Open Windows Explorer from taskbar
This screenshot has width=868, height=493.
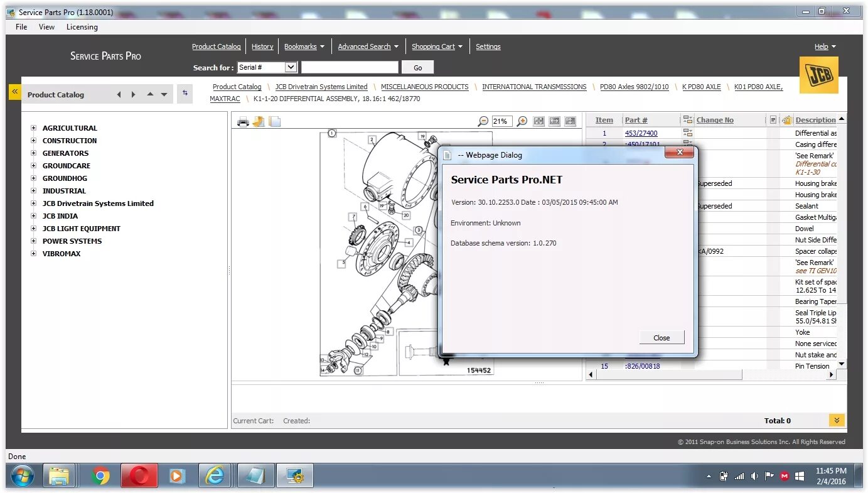coord(60,477)
